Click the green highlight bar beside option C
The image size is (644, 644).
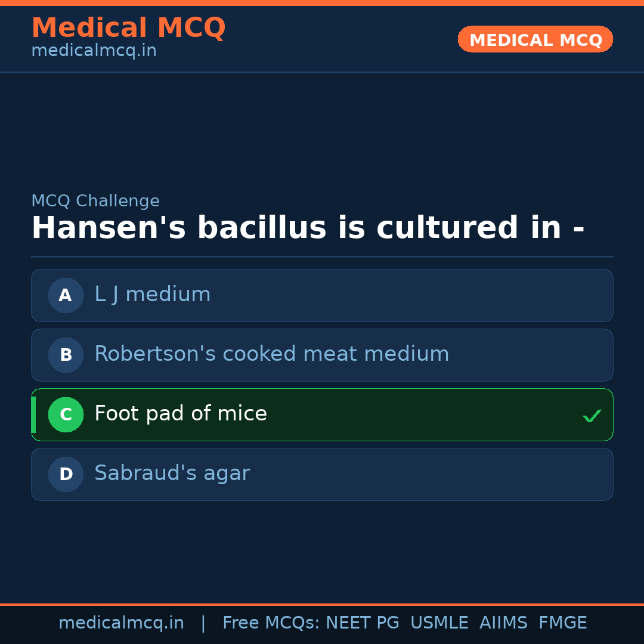point(33,414)
